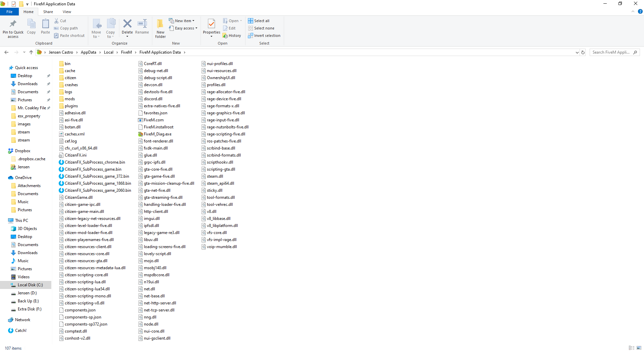Click the Properties checkmark icon
The height and width of the screenshot is (352, 644).
click(x=211, y=24)
